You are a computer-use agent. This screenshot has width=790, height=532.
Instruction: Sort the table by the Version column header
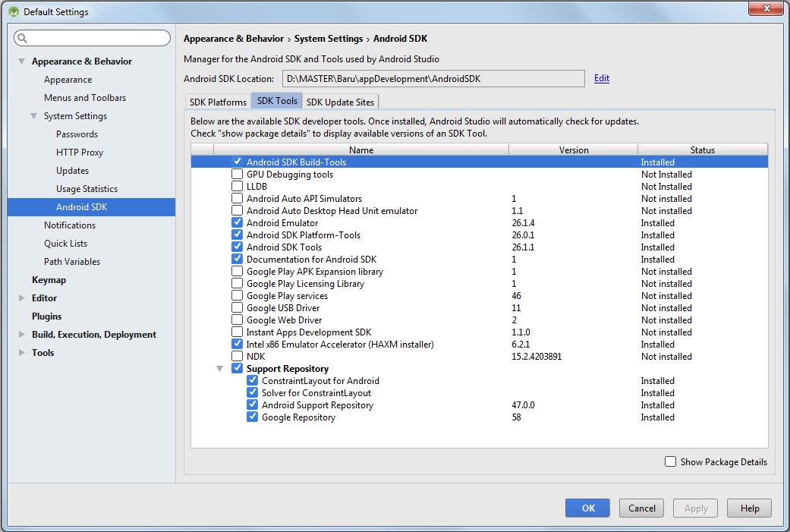click(573, 150)
